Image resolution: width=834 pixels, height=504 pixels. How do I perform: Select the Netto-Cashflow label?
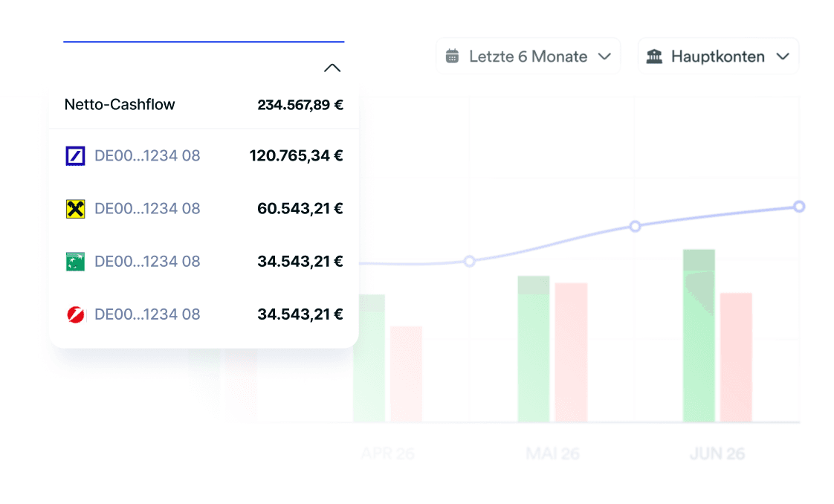point(120,104)
